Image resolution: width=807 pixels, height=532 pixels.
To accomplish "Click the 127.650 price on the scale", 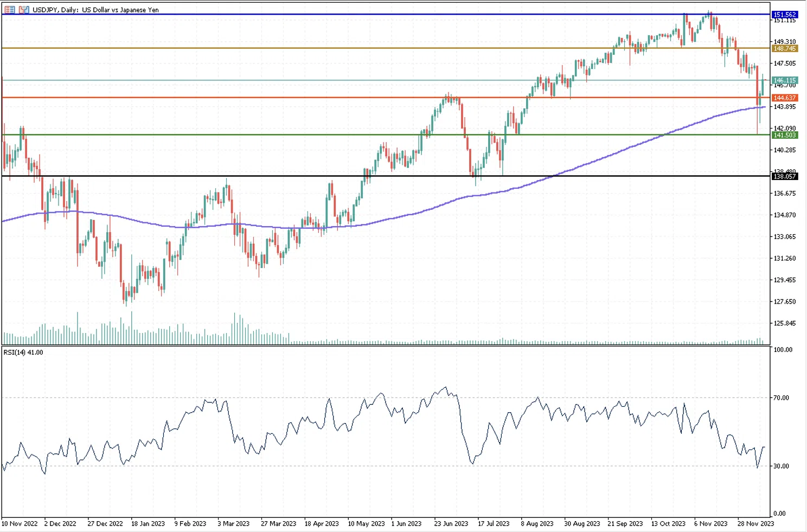I will [784, 302].
